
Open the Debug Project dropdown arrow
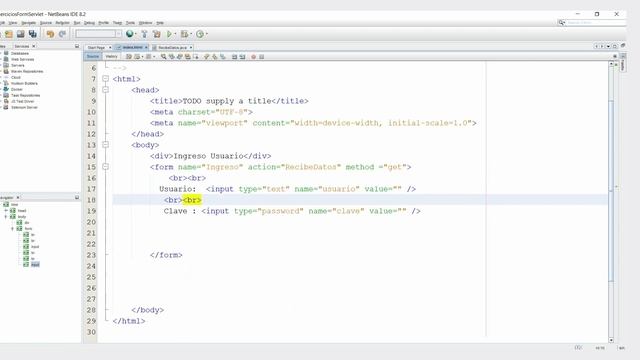click(x=191, y=34)
